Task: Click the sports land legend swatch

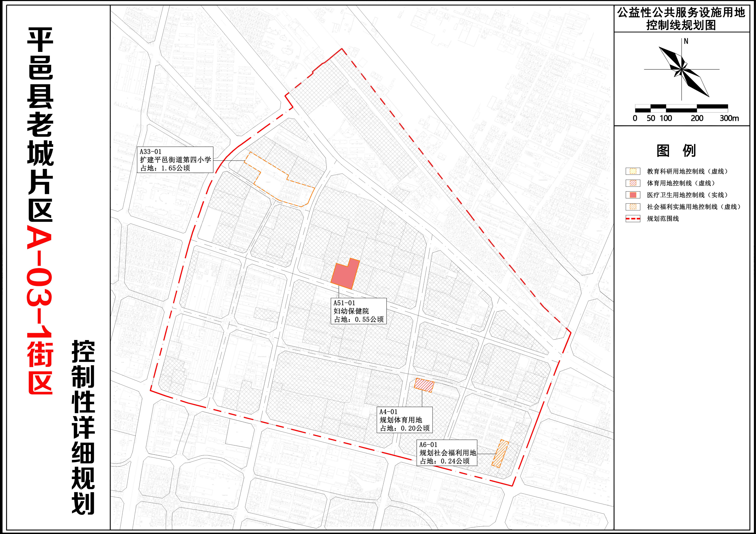Action: coord(633,183)
